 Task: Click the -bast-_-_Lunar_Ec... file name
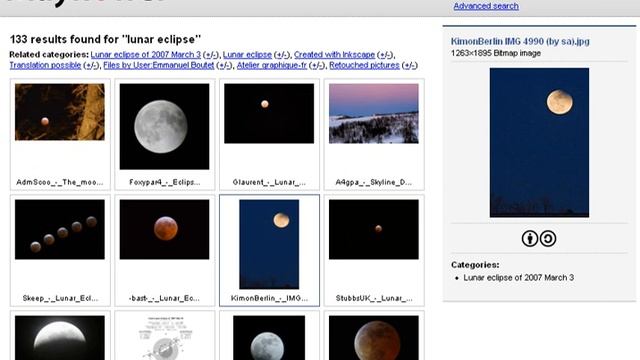[164, 298]
